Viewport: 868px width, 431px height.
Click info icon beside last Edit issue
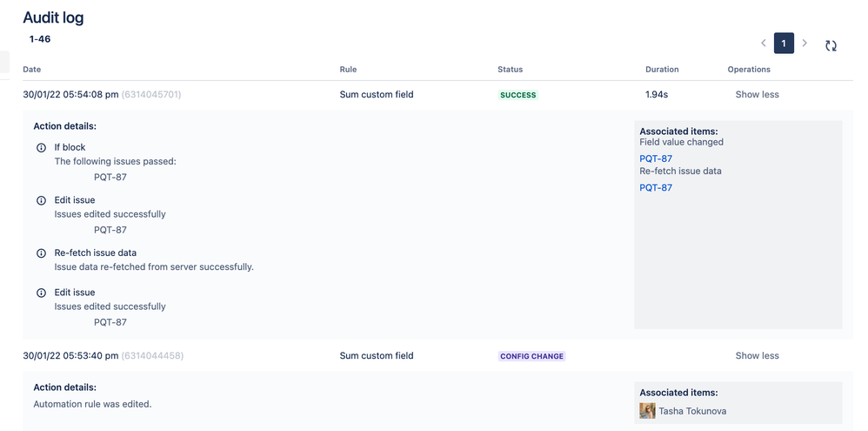click(x=41, y=293)
